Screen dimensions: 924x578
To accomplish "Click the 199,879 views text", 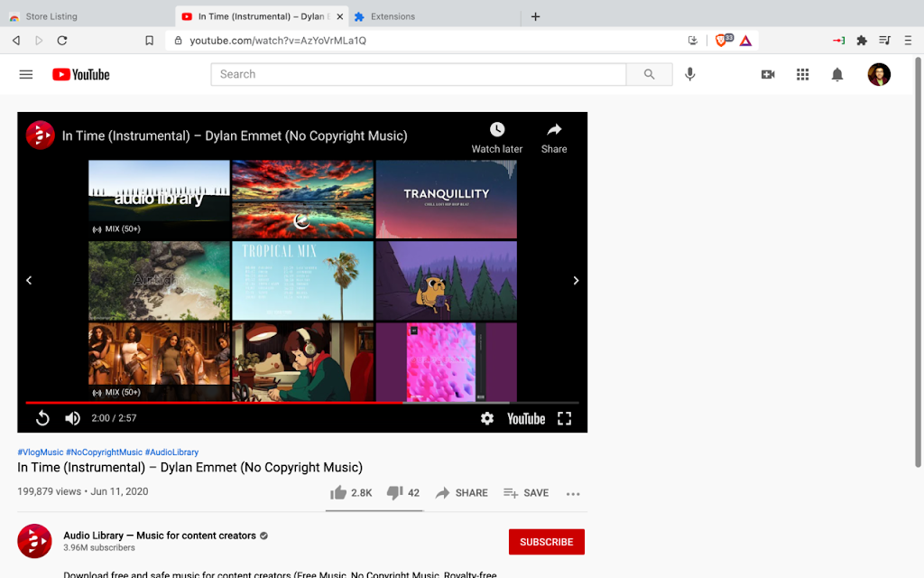I will click(x=49, y=491).
